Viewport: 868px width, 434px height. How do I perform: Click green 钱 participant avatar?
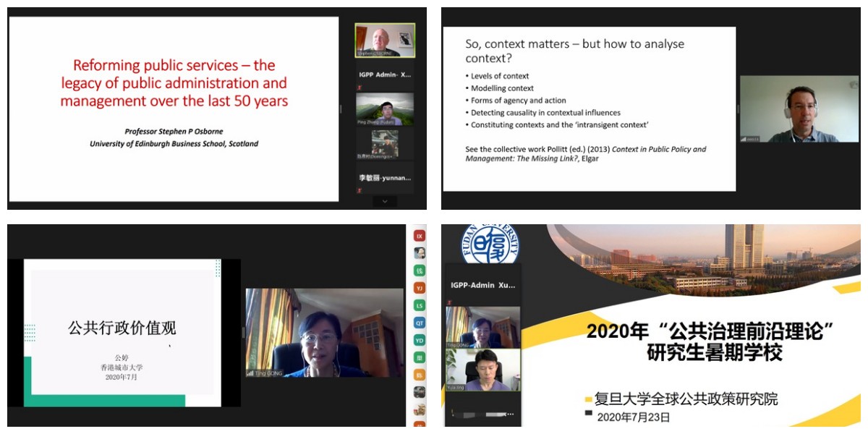coord(419,271)
